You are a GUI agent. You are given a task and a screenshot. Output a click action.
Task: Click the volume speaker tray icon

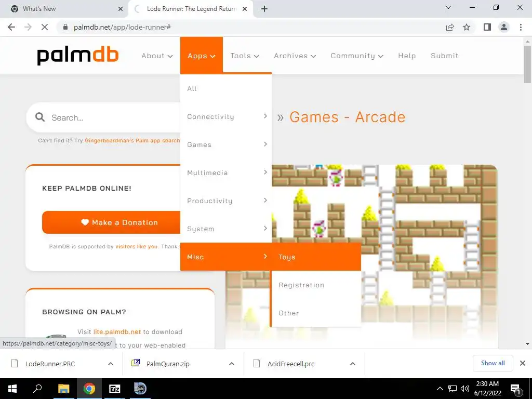pyautogui.click(x=465, y=389)
